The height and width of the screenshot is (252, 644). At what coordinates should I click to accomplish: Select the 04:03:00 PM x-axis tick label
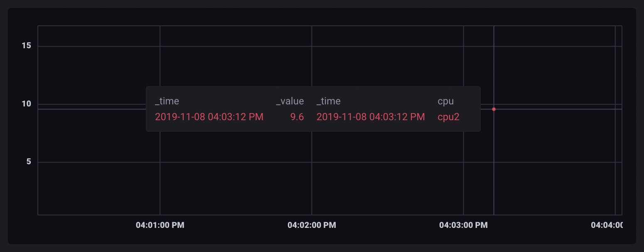point(463,225)
